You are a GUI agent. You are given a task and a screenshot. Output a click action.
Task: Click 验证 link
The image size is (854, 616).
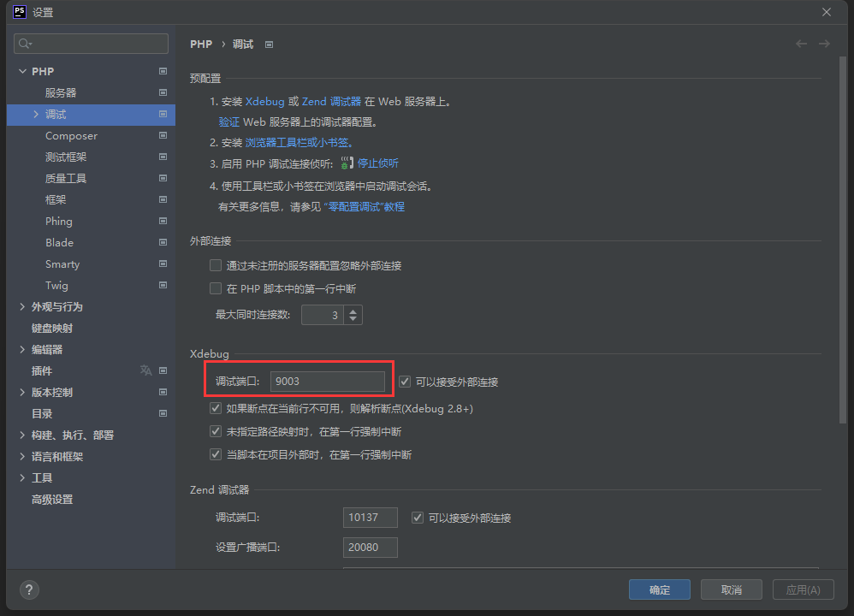point(228,121)
